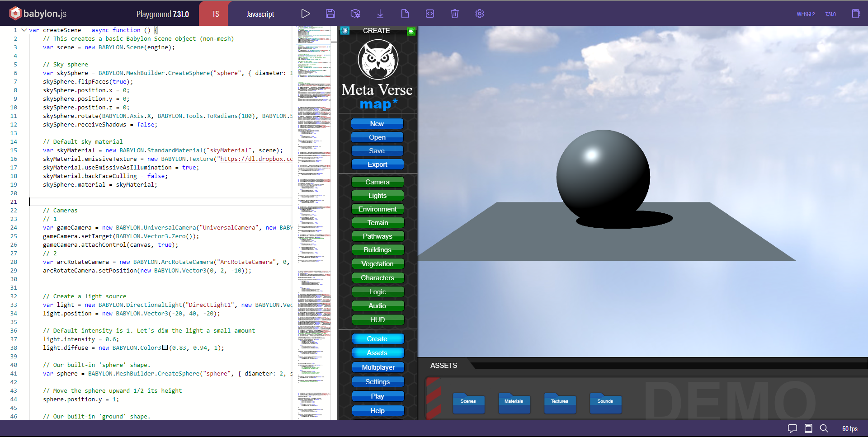
Task: Open the Textures asset folder
Action: click(x=560, y=403)
